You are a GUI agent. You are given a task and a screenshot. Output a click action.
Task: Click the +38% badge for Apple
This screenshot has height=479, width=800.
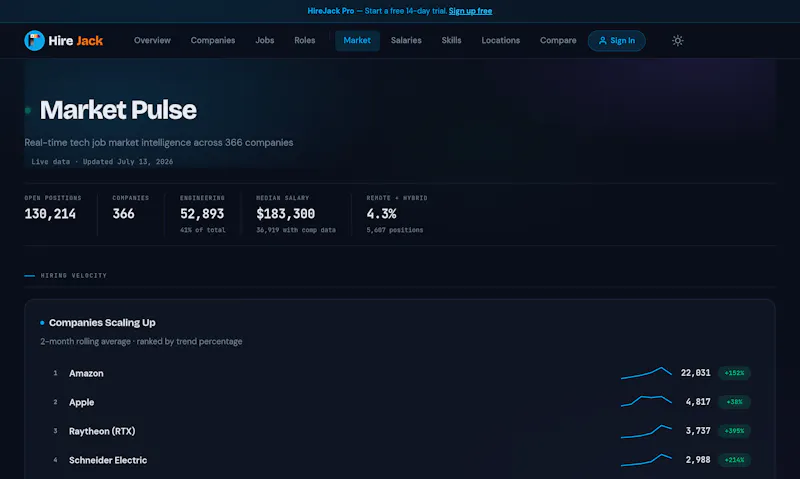734,402
